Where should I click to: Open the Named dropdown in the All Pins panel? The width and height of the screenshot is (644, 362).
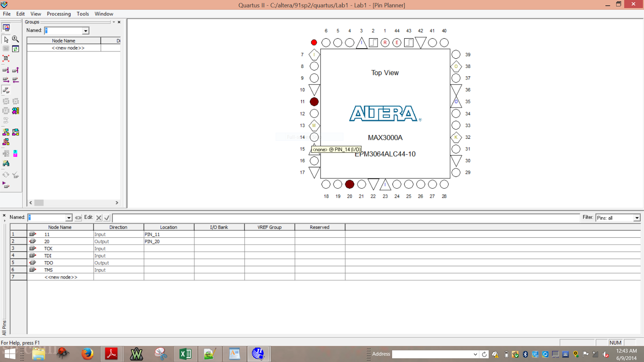point(68,217)
